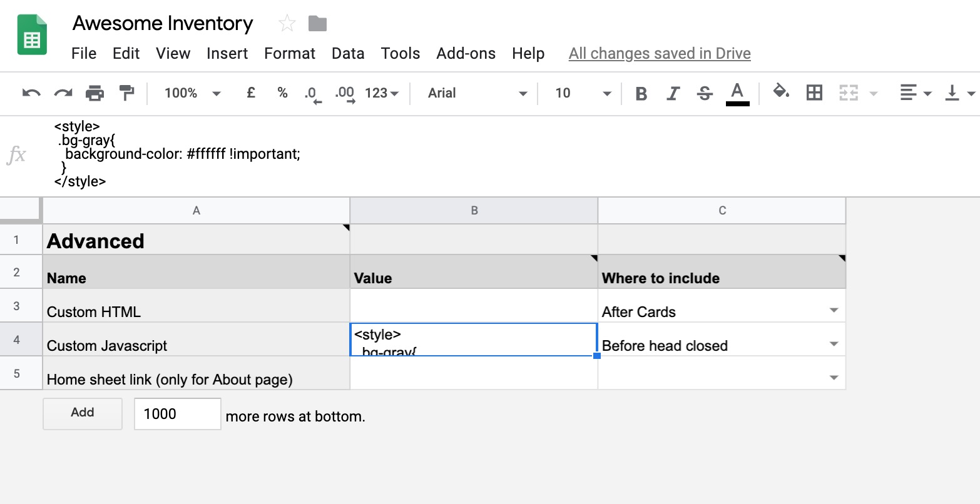This screenshot has width=980, height=504.
Task: Toggle bold formatting
Action: pos(641,93)
